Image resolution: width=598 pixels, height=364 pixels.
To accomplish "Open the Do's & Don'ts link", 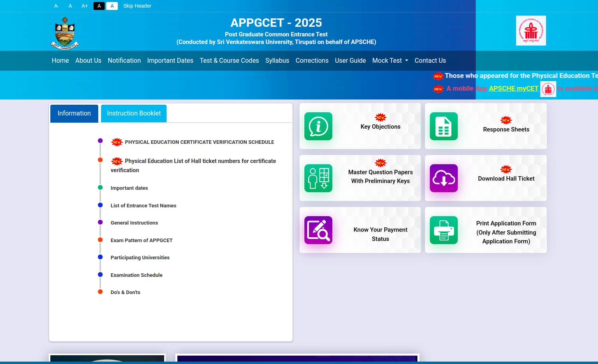I will pos(125,292).
